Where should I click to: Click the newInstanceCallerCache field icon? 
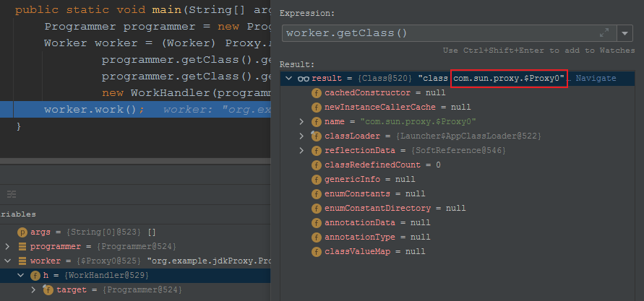[x=317, y=108]
